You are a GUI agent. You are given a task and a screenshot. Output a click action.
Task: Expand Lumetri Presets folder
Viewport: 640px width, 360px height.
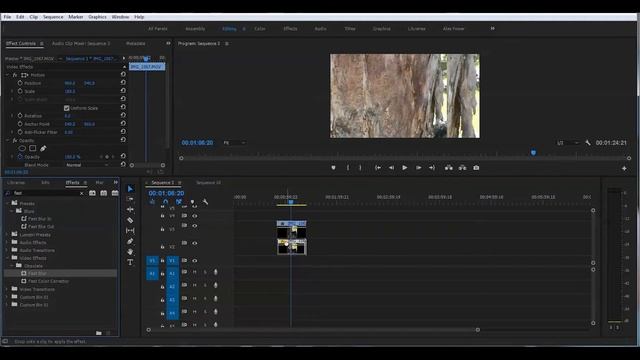click(x=7, y=235)
